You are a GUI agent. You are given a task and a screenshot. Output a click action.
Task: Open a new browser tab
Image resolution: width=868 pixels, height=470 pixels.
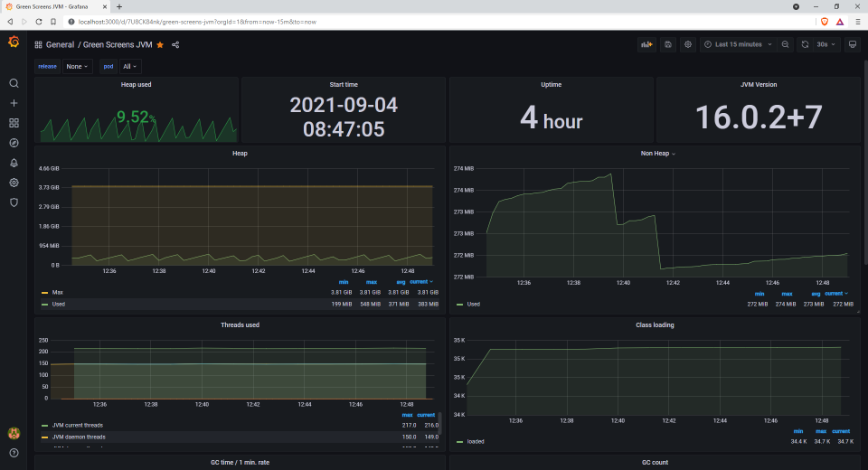119,6
